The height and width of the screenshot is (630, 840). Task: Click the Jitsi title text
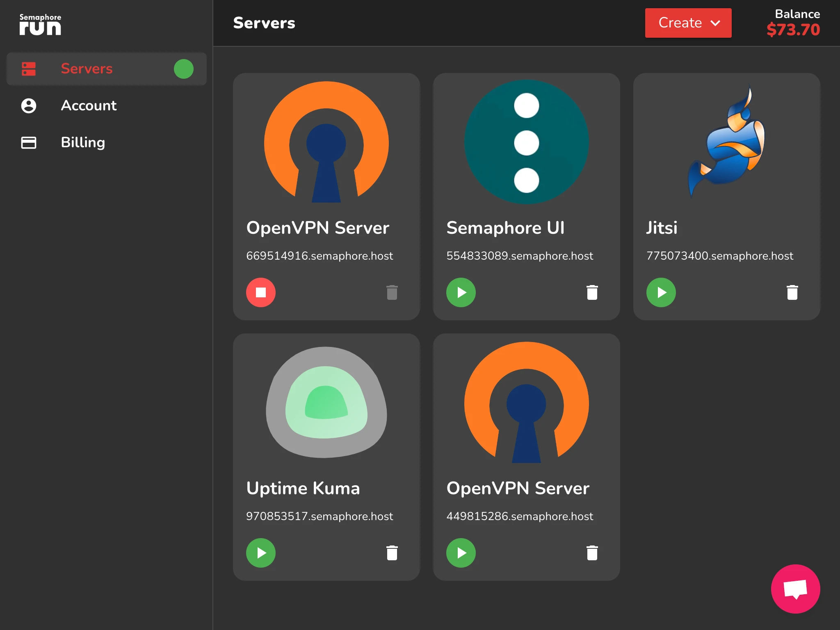[x=662, y=228]
